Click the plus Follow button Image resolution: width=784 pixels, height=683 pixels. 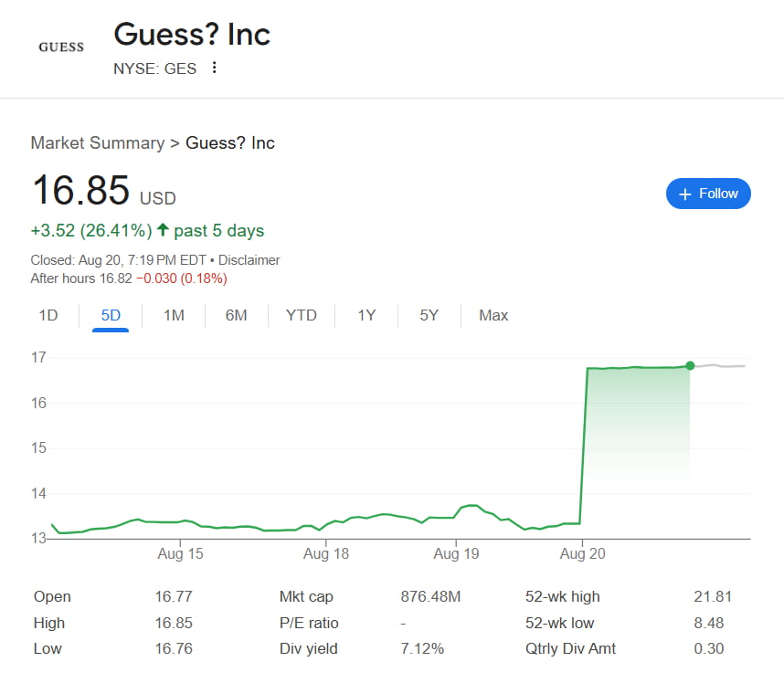click(x=708, y=194)
